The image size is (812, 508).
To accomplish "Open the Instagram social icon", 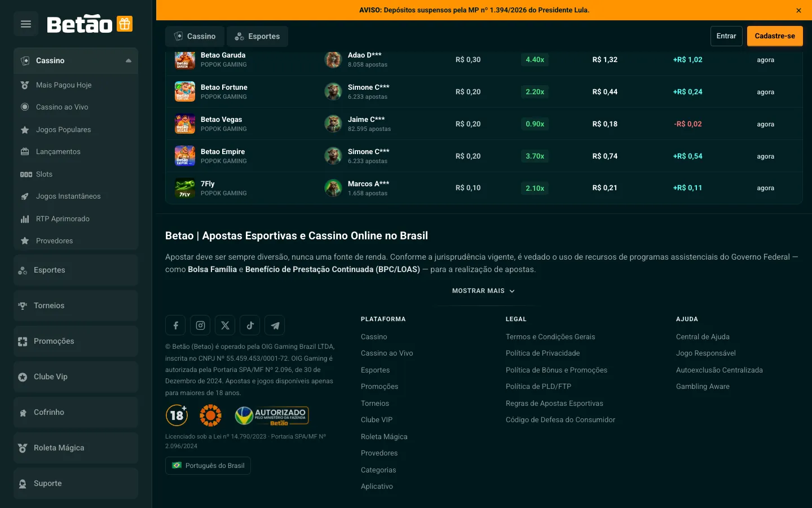I will (200, 325).
